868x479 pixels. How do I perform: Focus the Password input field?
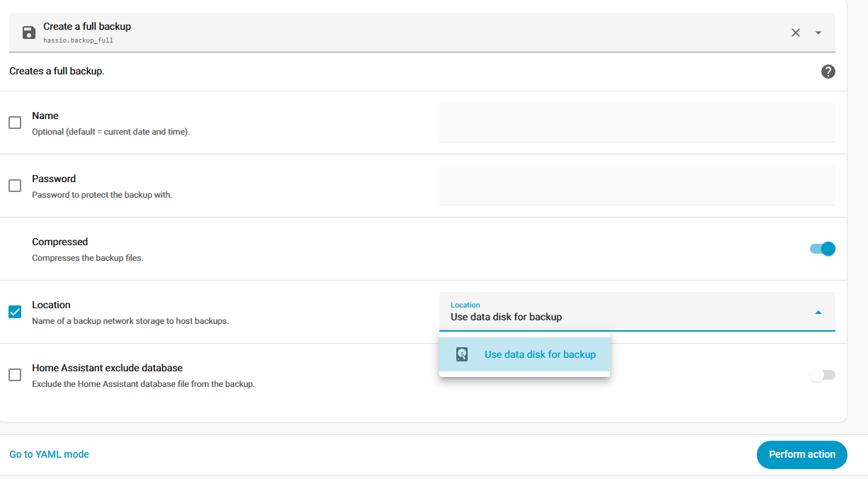pos(636,186)
